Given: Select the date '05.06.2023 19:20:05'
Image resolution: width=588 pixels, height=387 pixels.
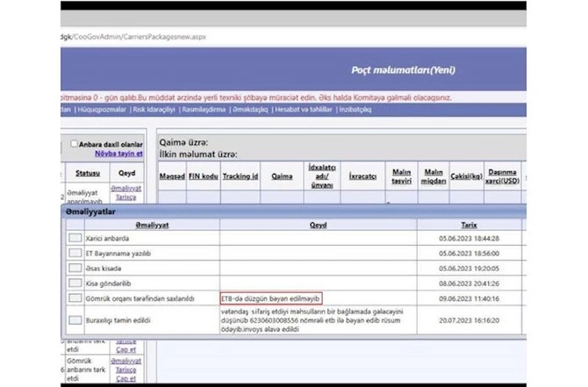Looking at the screenshot, I should pyautogui.click(x=470, y=269).
